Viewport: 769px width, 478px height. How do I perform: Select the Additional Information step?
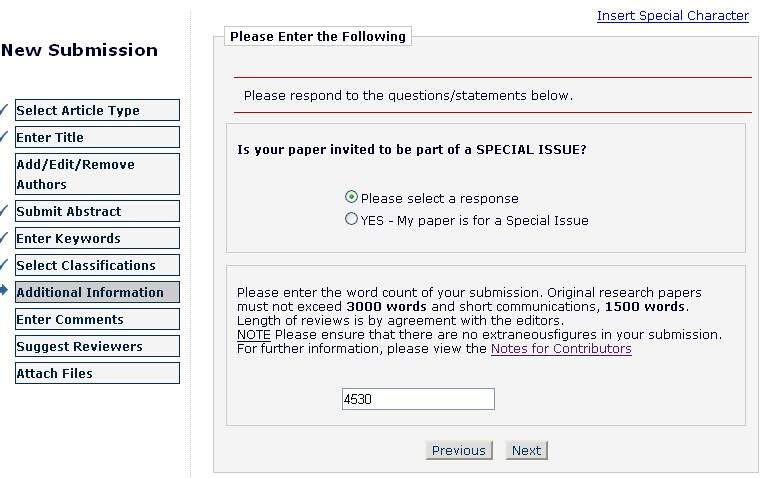tap(97, 292)
